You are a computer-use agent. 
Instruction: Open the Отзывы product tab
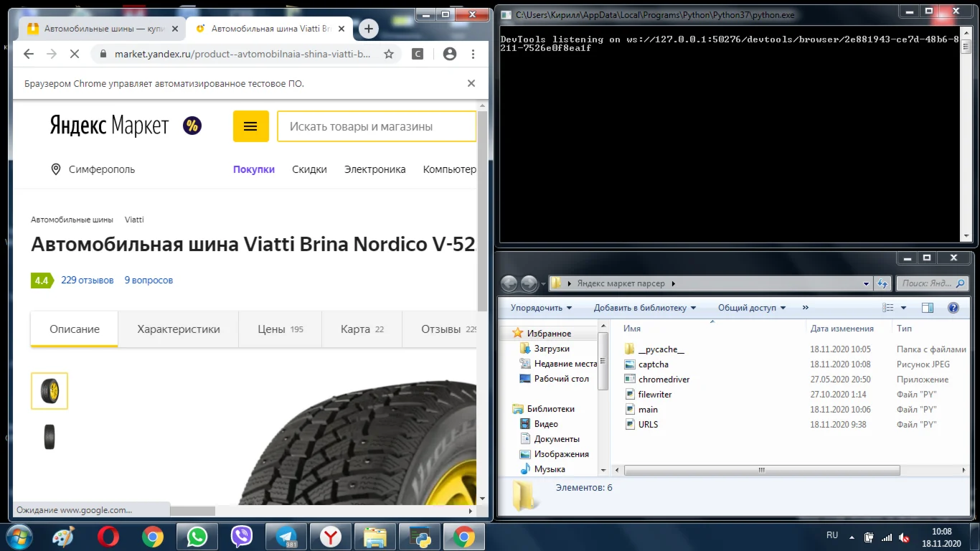pos(440,329)
